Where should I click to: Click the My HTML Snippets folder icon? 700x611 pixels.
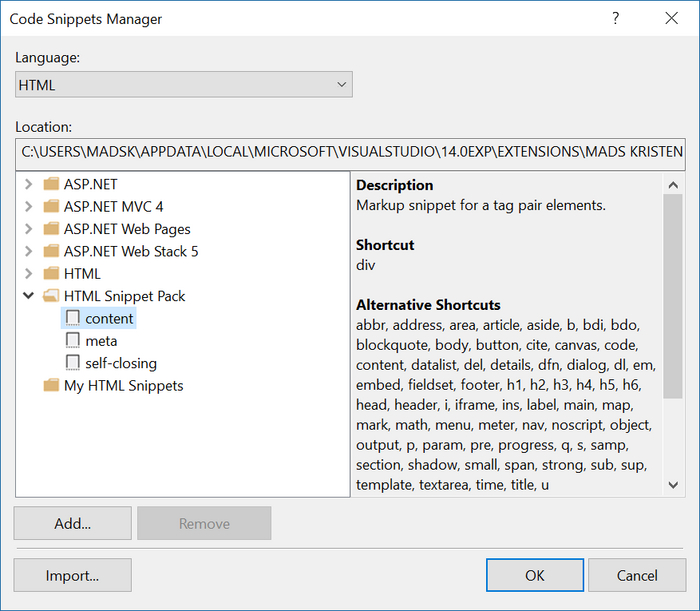coord(51,385)
